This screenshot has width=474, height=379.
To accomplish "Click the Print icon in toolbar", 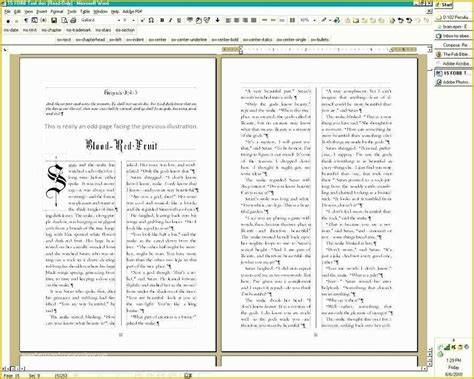I will [73, 20].
